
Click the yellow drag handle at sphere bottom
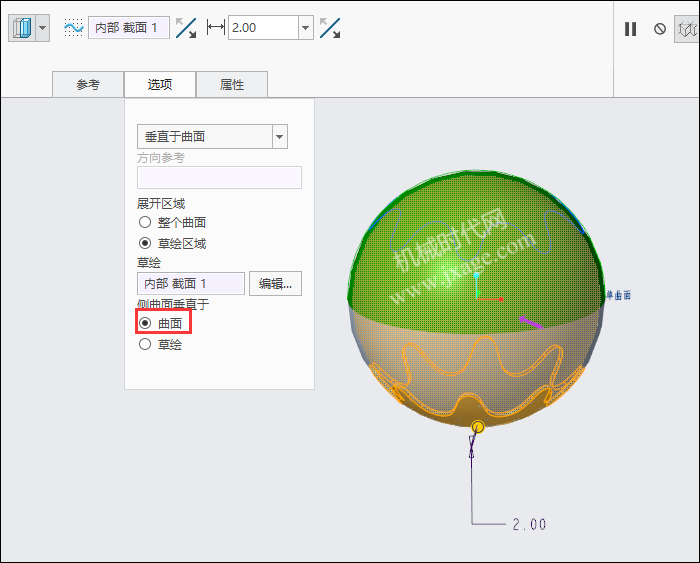[478, 427]
